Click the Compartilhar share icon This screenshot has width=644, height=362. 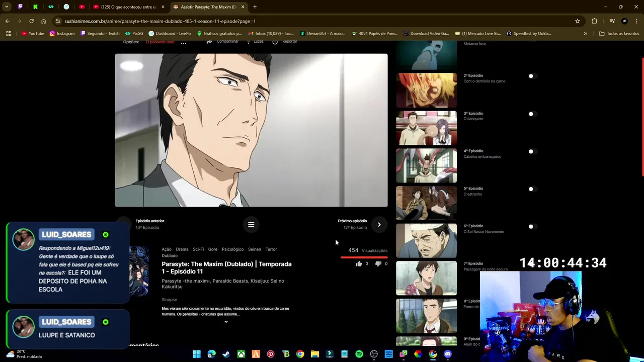click(x=209, y=42)
